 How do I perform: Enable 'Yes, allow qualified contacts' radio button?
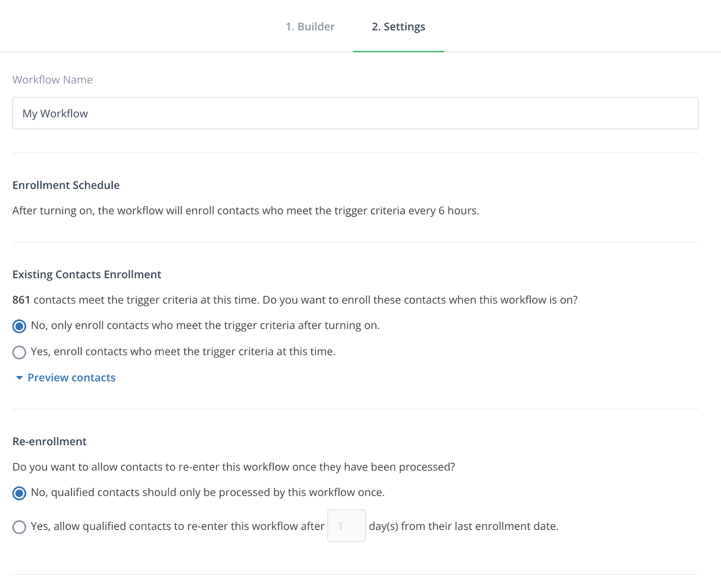click(x=19, y=527)
